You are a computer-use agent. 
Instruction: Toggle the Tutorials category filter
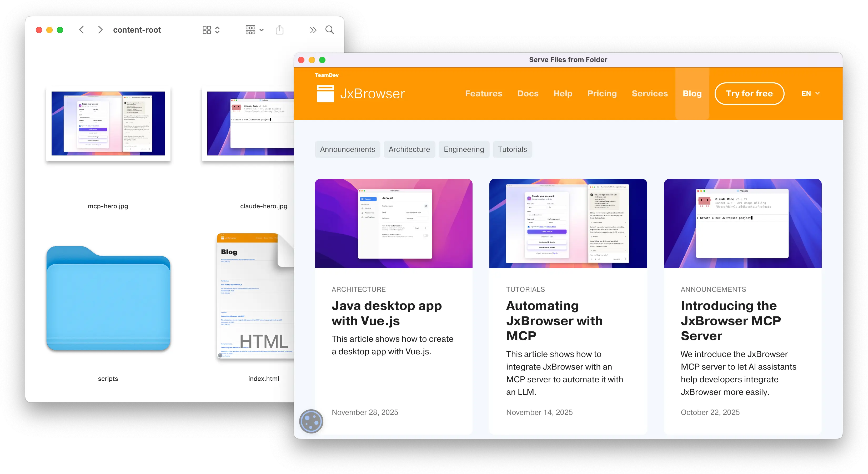(512, 149)
